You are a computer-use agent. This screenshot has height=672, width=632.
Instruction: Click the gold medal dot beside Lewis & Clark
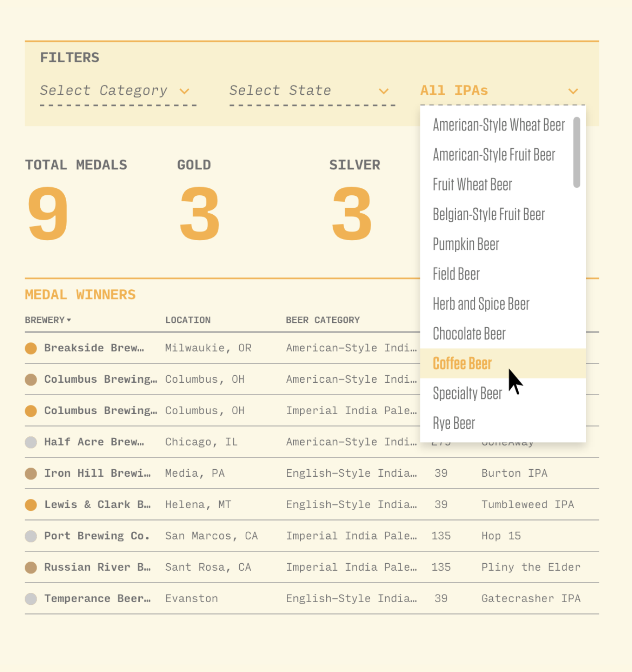pyautogui.click(x=31, y=504)
